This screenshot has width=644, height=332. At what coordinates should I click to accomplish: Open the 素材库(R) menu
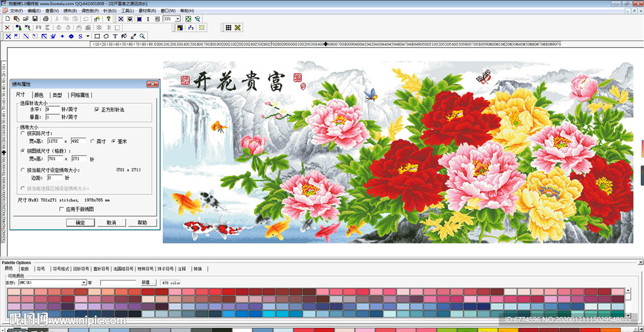(147, 10)
